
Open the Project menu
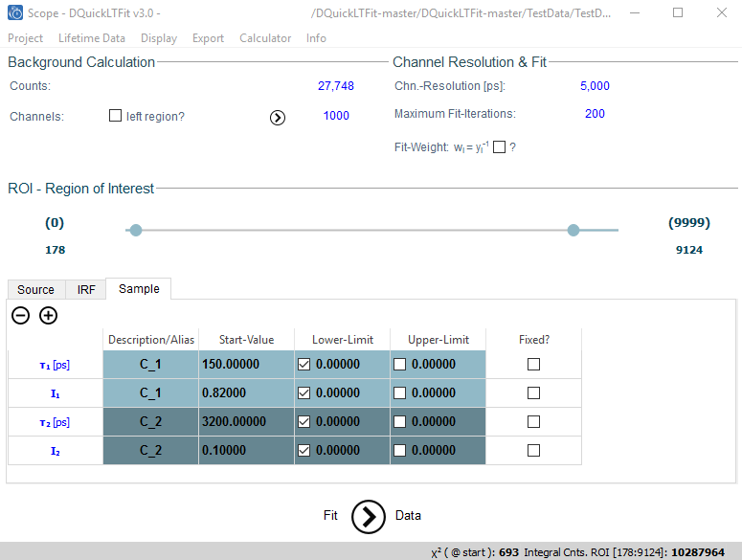[x=26, y=38]
